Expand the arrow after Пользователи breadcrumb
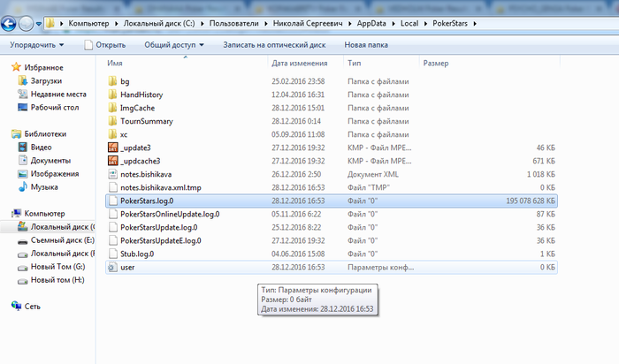Screen dimensions: 619x364 tap(266, 24)
